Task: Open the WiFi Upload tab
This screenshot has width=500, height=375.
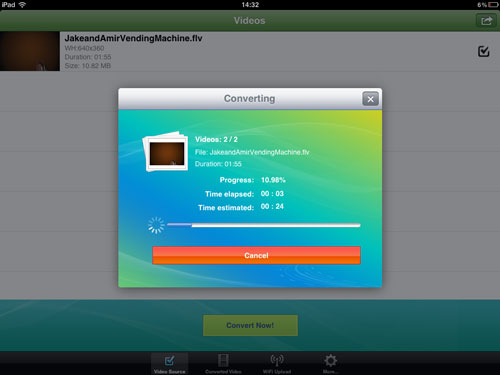Action: 277,364
